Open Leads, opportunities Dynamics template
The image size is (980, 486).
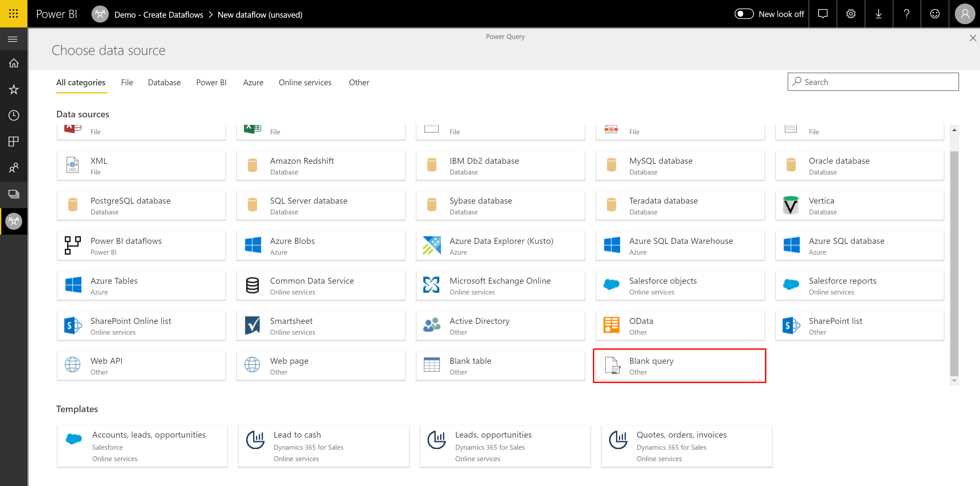coord(505,446)
